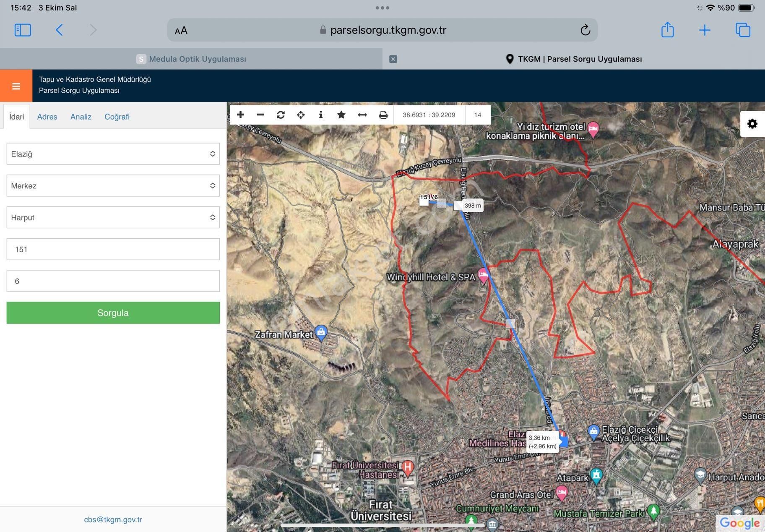Open the Merkez district dropdown
The height and width of the screenshot is (532, 765).
(113, 186)
